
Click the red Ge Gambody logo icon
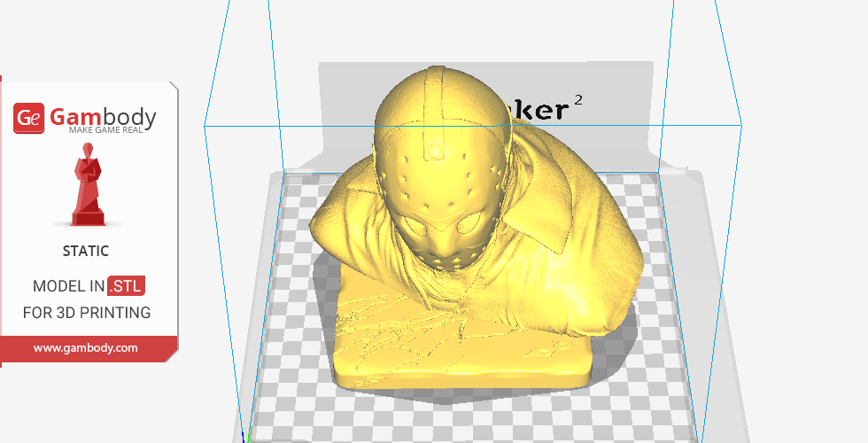(x=28, y=119)
